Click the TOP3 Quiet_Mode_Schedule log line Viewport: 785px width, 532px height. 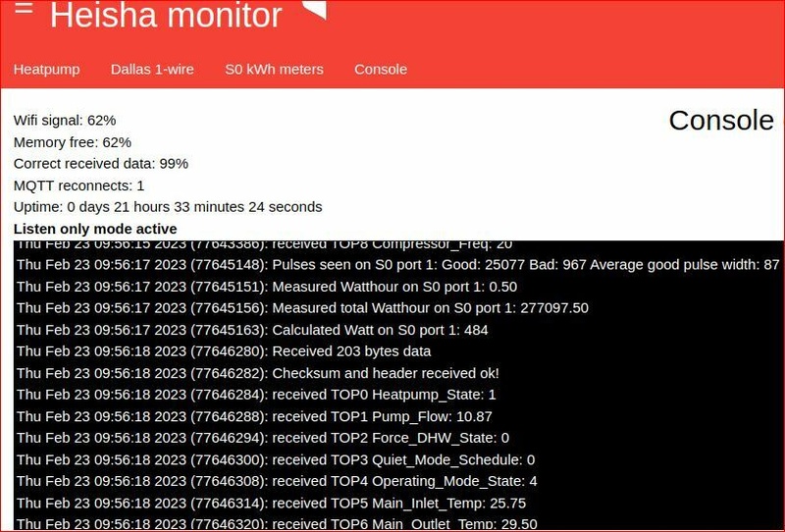click(276, 460)
